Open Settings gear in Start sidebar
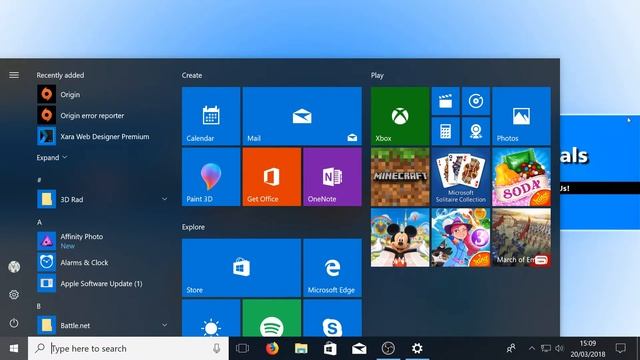 coord(14,295)
